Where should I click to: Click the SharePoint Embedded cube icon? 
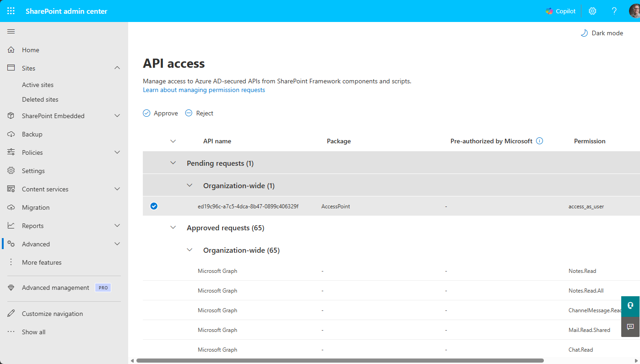[x=11, y=116]
